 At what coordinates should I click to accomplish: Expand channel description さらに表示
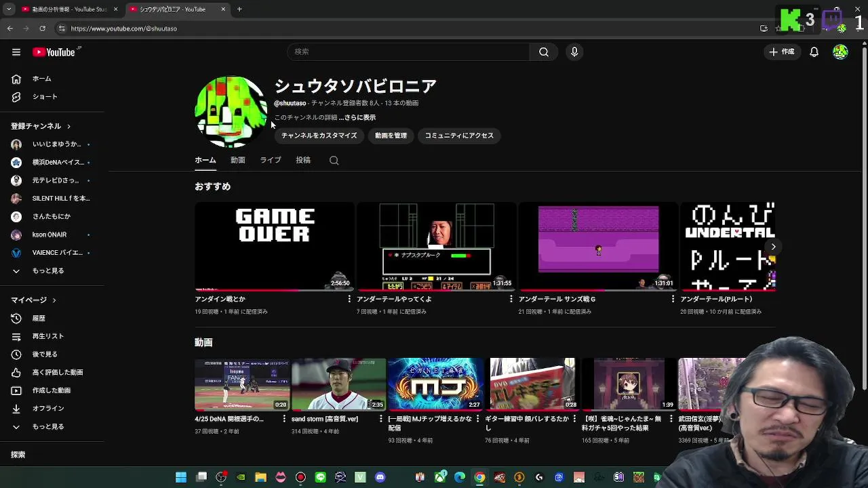pyautogui.click(x=358, y=117)
